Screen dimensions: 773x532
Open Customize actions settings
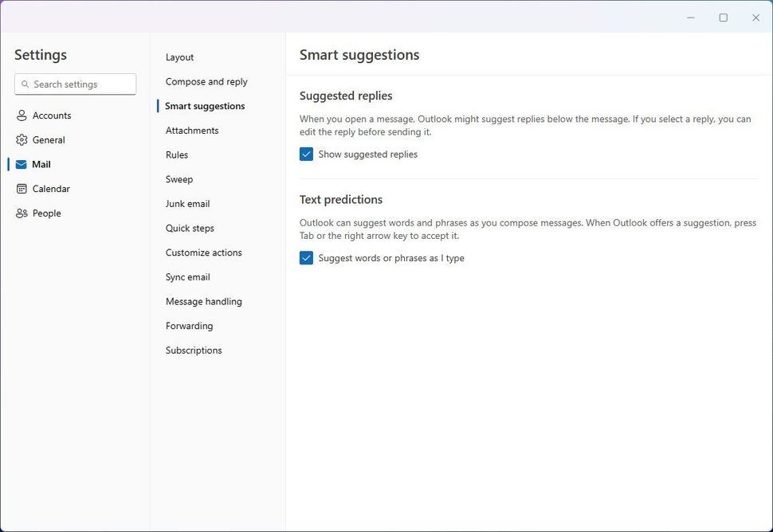[202, 252]
